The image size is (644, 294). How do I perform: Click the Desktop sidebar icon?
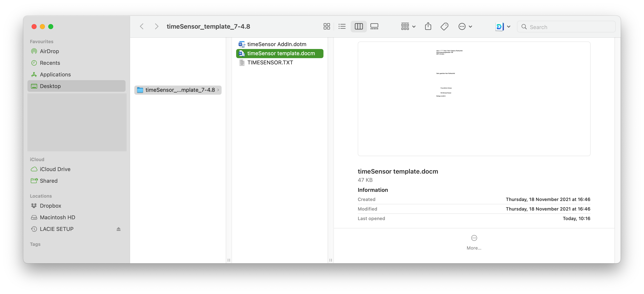tap(34, 86)
